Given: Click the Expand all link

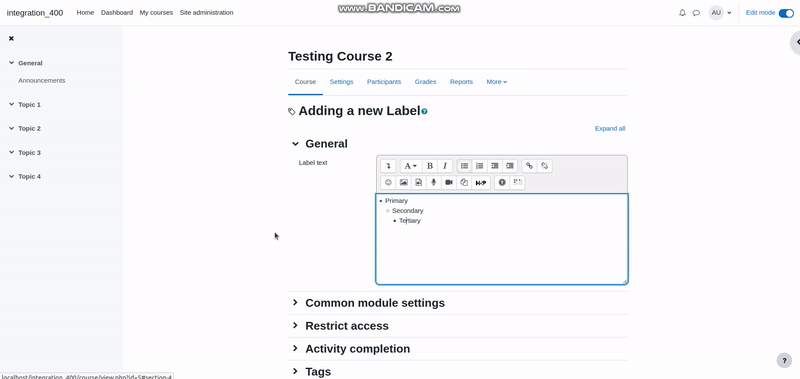Looking at the screenshot, I should click(610, 129).
